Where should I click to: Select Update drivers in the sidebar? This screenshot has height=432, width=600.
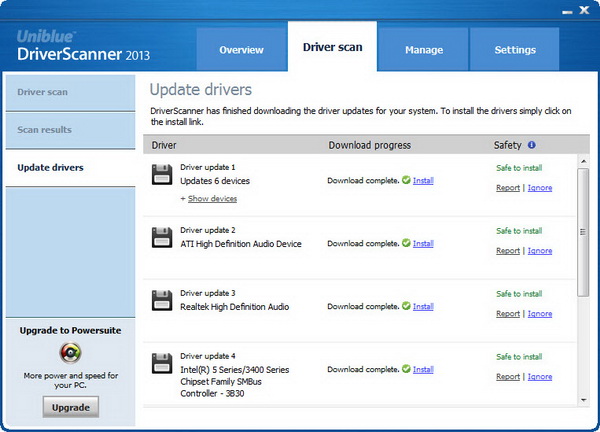(x=70, y=168)
